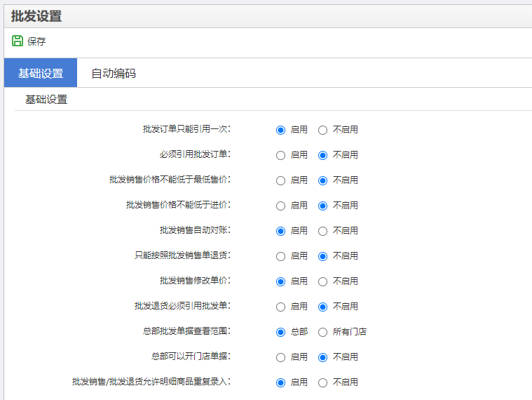Image resolution: width=532 pixels, height=400 pixels.
Task: Select 所有门店 for 总部批发单据查看范围
Action: (x=322, y=332)
